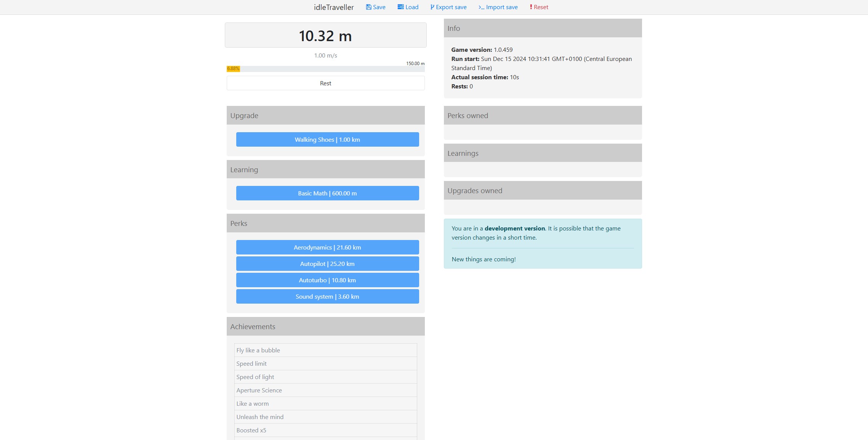Click the New things are coming text
The width and height of the screenshot is (868, 440).
(x=484, y=259)
